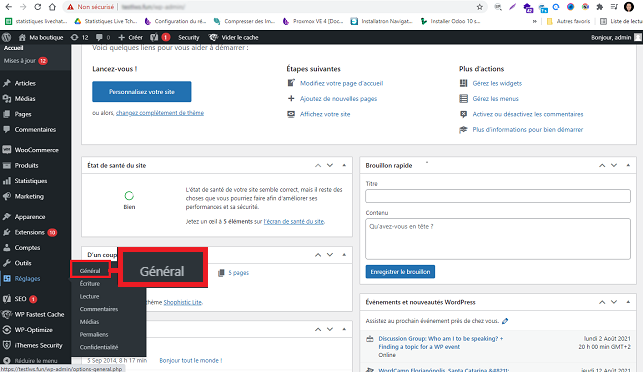Open Commentaires in the main sidebar
Image resolution: width=643 pixels, height=372 pixels.
35,130
